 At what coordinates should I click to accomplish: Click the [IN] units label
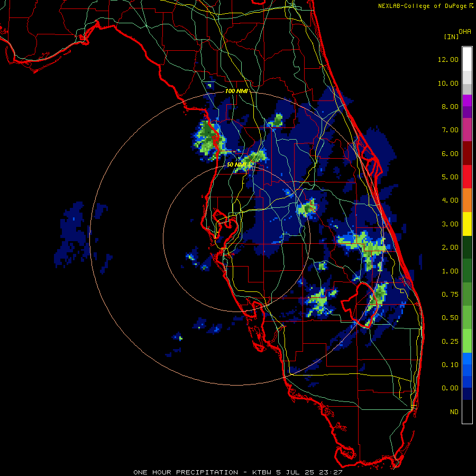[451, 36]
